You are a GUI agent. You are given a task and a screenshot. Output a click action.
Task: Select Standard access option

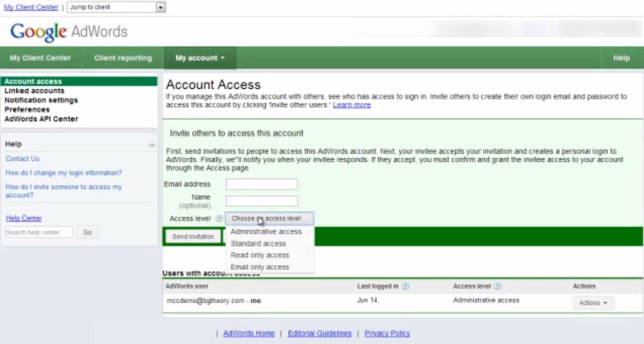[x=258, y=243]
